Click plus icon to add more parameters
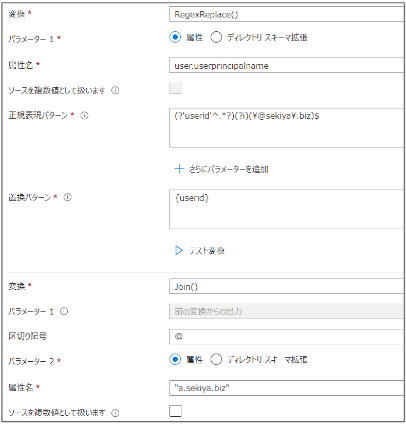The height and width of the screenshot is (425, 406). pyautogui.click(x=179, y=169)
